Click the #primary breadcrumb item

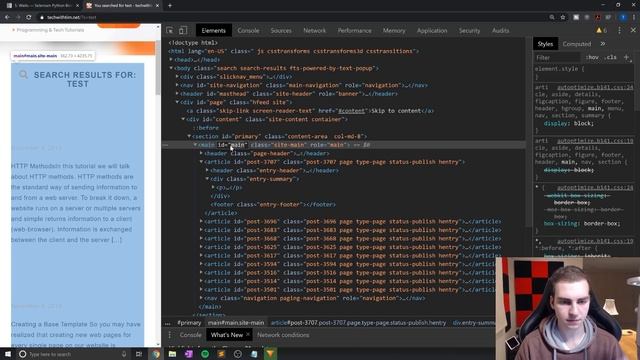(189, 323)
